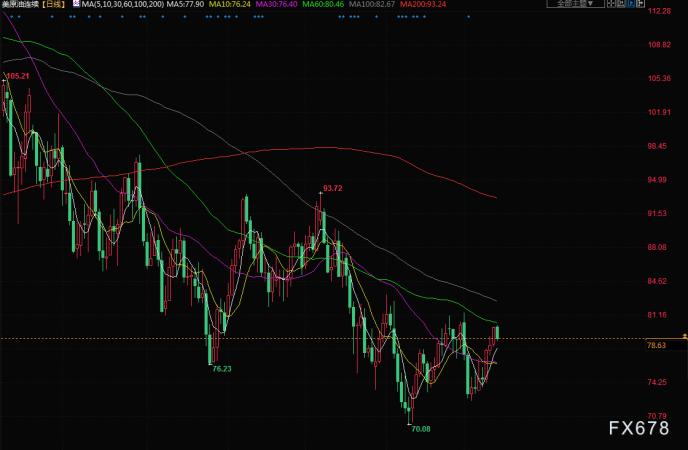Click the 76.23 low price label

coord(222,369)
